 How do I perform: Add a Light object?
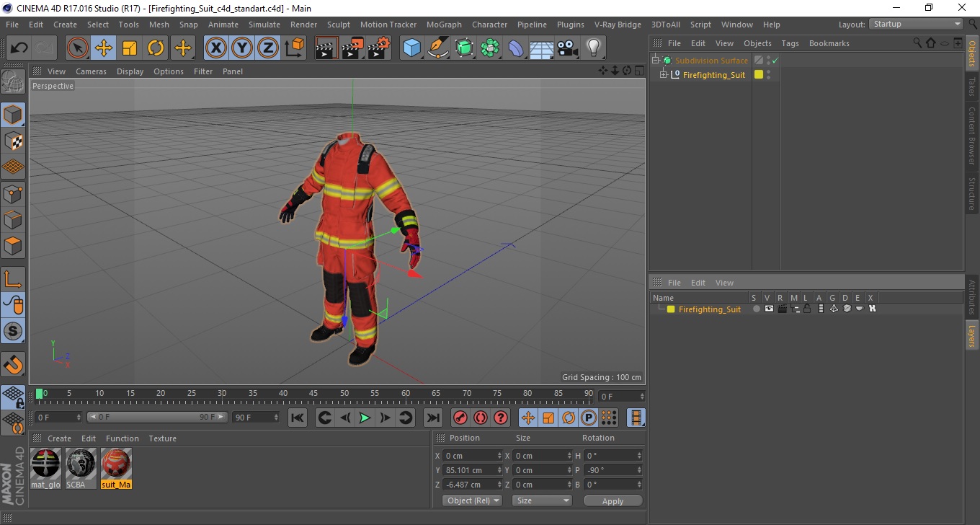[x=594, y=48]
